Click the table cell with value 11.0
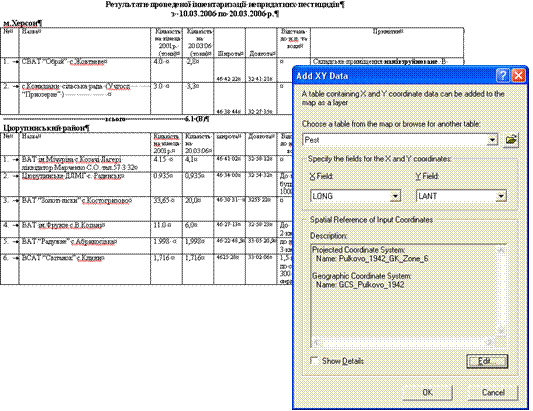 coord(167,229)
